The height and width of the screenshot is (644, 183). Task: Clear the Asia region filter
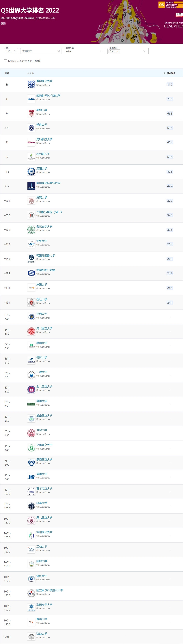pyautogui.click(x=101, y=51)
